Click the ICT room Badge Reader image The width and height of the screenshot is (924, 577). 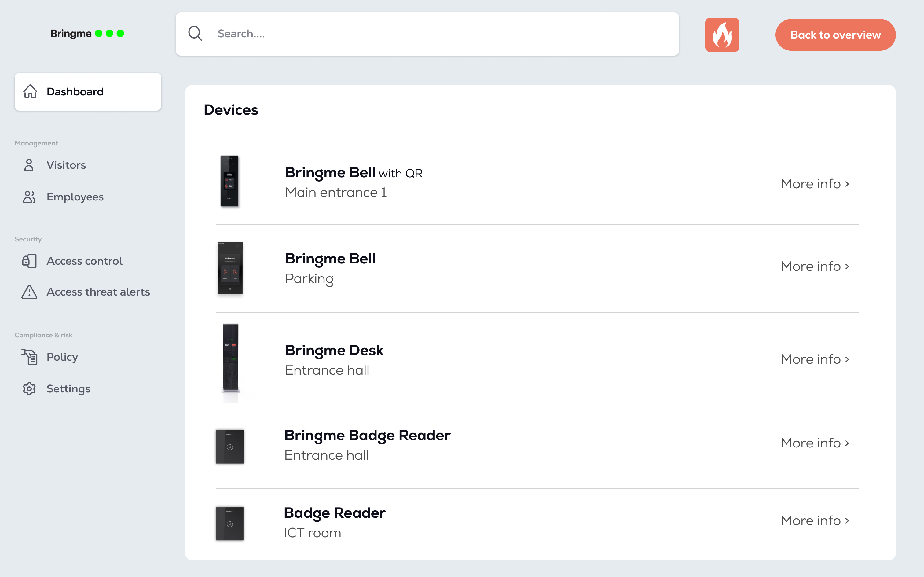click(x=230, y=524)
